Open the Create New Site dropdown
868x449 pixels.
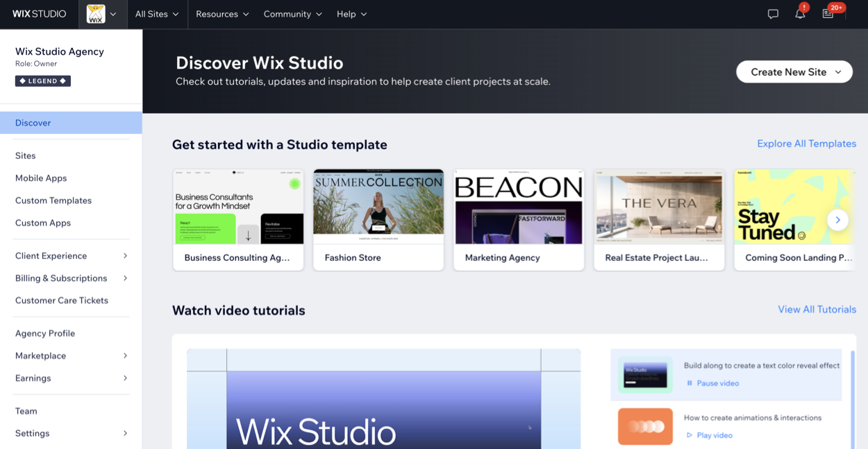794,72
